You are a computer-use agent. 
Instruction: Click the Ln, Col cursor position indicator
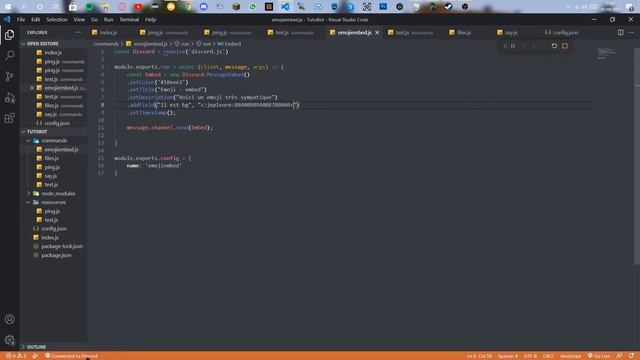pos(479,356)
